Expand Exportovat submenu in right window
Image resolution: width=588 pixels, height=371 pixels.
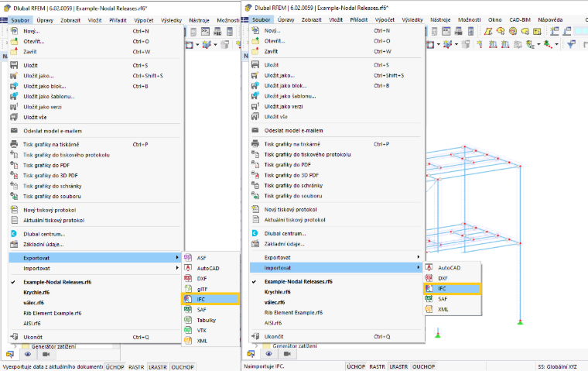(x=337, y=257)
